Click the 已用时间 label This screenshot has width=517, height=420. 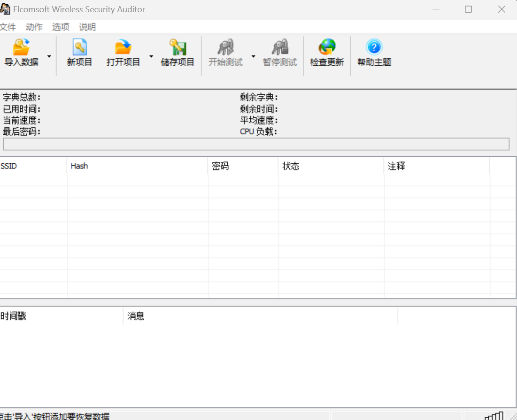(22, 109)
